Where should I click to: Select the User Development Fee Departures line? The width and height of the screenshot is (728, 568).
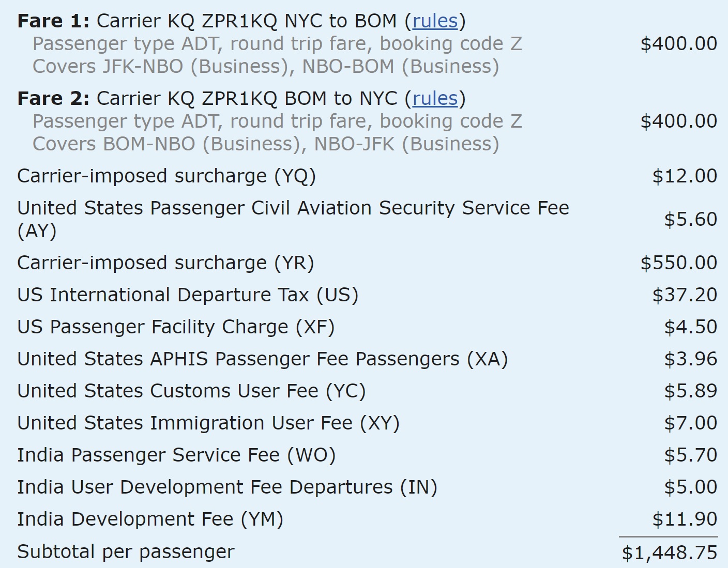228,487
